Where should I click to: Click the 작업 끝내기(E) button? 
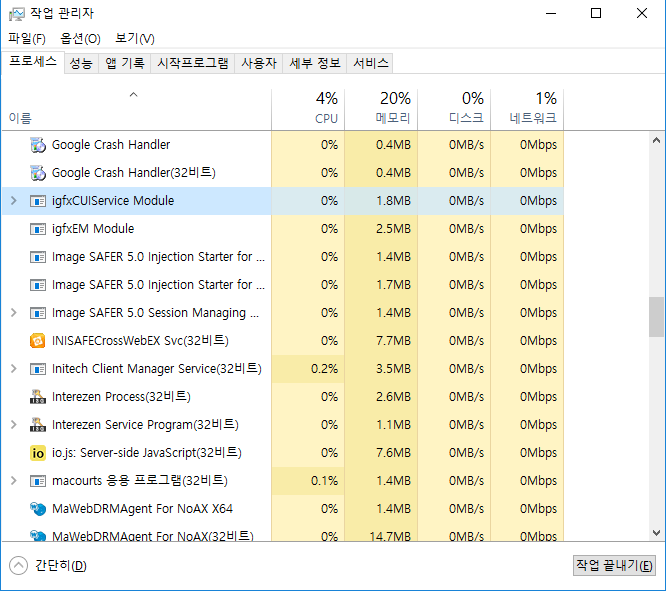point(614,566)
